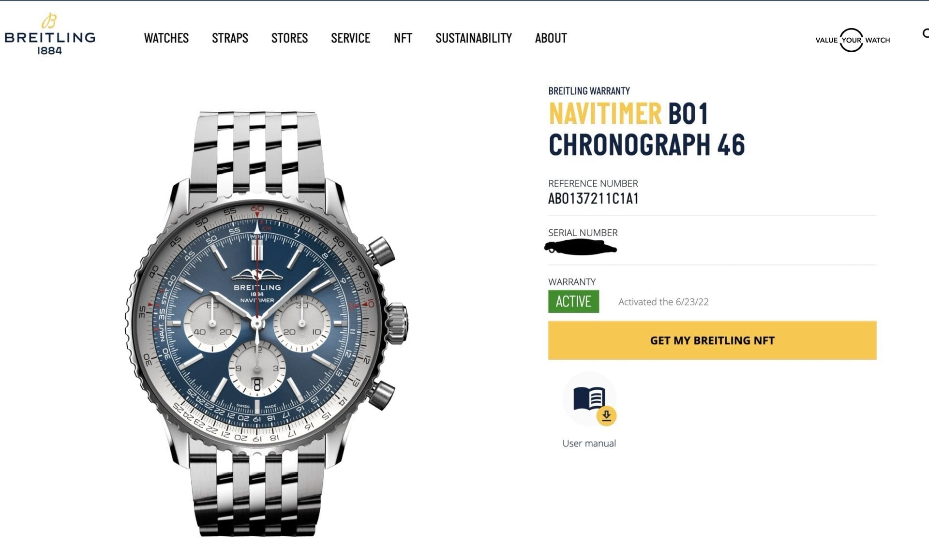Image resolution: width=929 pixels, height=560 pixels.
Task: Click the blacked-out serial number field
Action: click(580, 249)
